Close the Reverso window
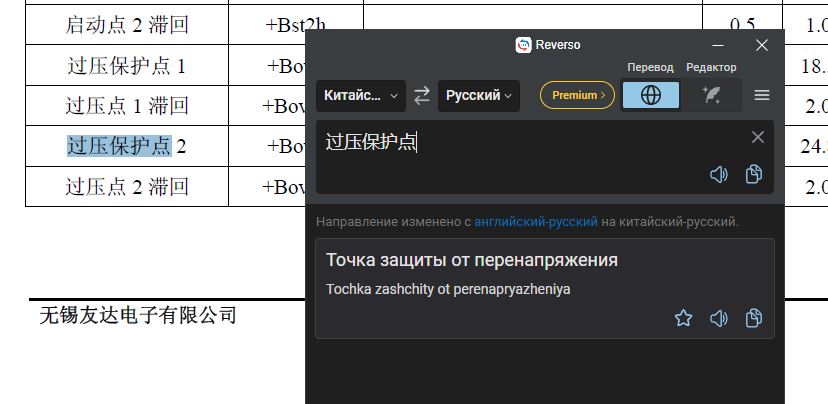The image size is (828, 404). [761, 45]
